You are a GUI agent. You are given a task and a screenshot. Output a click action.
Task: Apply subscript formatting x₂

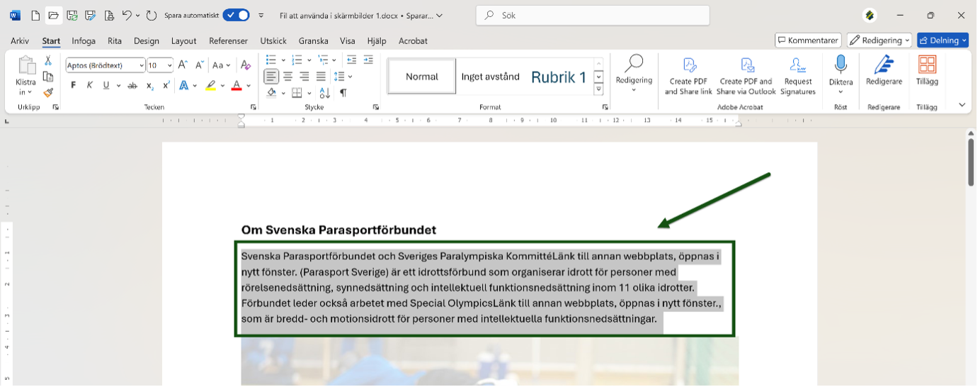click(149, 86)
